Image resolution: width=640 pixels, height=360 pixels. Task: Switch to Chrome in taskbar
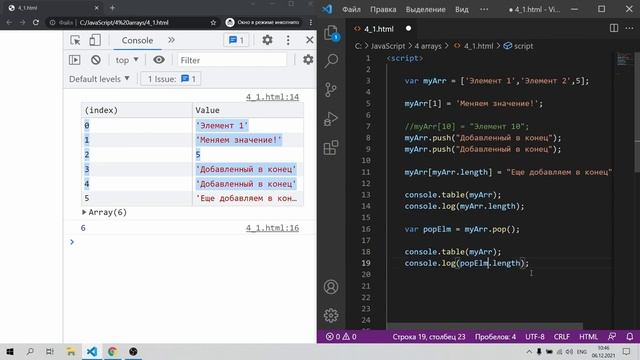pyautogui.click(x=112, y=351)
